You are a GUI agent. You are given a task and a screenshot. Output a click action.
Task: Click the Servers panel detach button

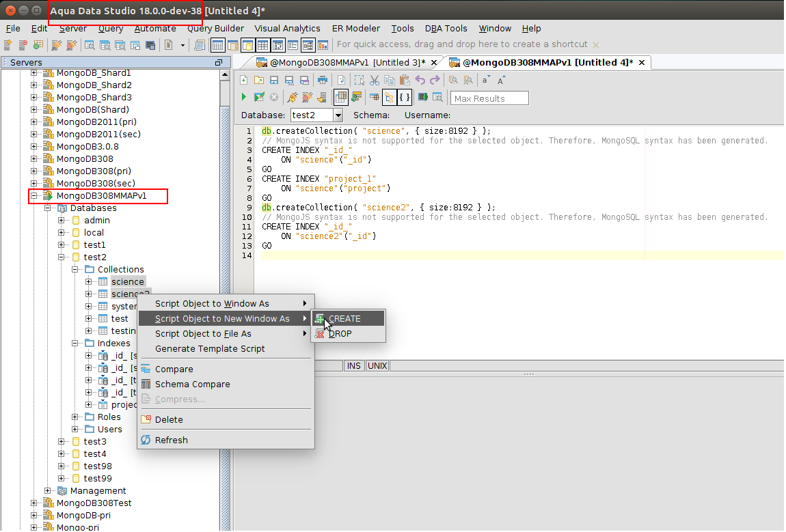pos(219,63)
